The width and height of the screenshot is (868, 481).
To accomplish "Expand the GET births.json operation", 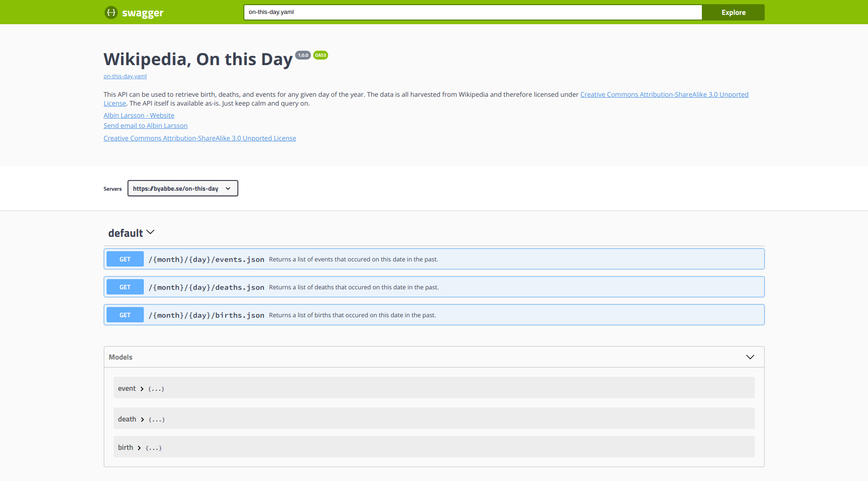I will pos(434,315).
